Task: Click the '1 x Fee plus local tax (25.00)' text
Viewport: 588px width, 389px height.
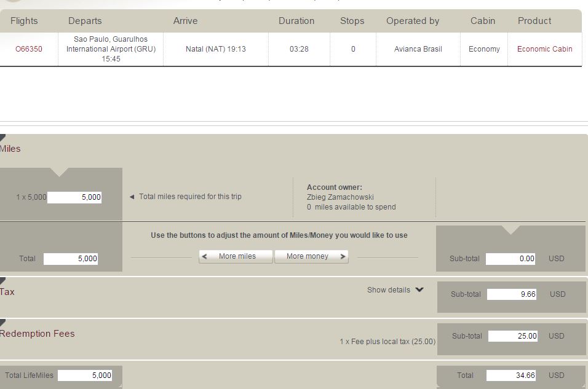Action: click(387, 342)
